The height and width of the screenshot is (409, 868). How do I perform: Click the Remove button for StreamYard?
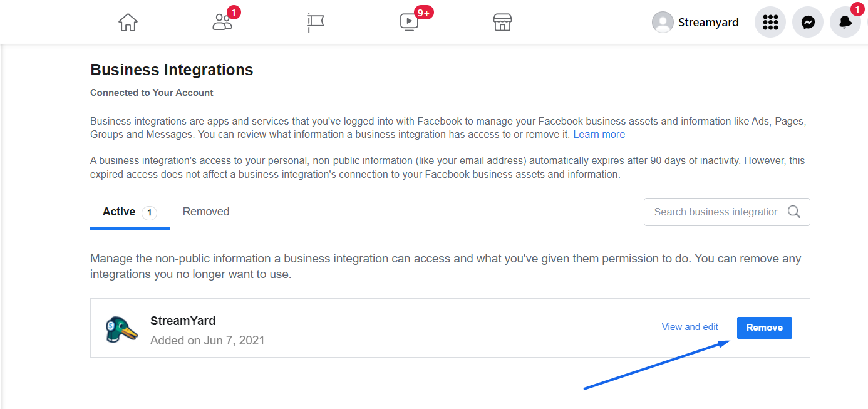[x=764, y=328]
